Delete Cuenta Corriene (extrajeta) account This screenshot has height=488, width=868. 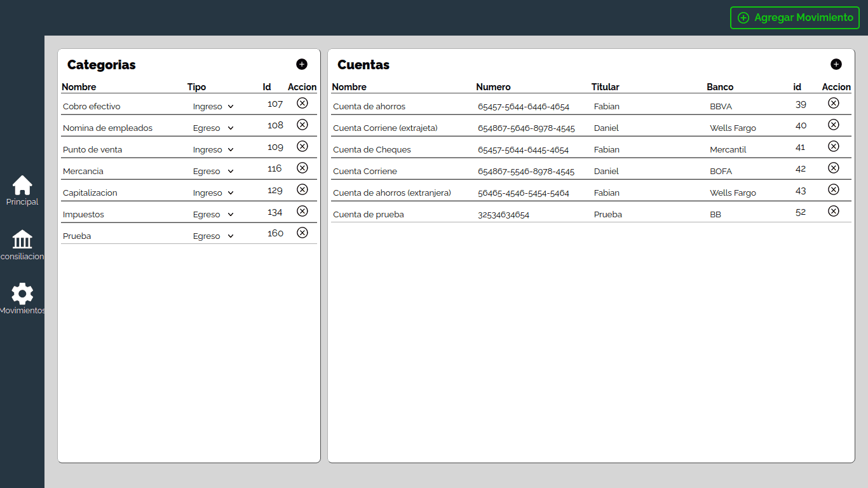click(834, 125)
